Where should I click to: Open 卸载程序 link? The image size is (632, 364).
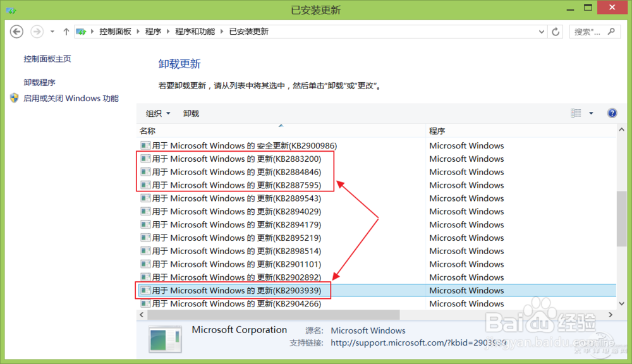coord(39,83)
